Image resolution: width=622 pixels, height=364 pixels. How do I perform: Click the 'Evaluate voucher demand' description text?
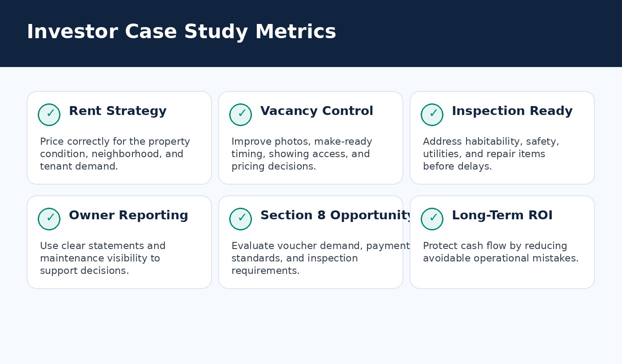click(x=320, y=258)
